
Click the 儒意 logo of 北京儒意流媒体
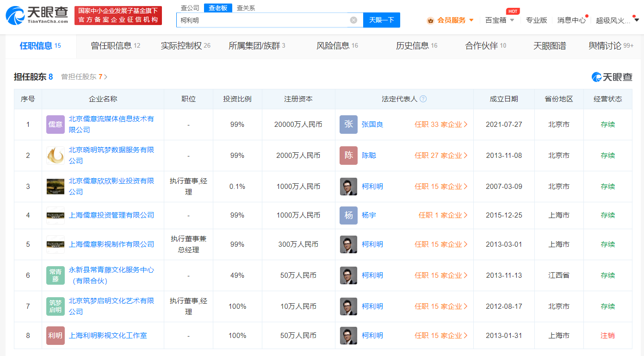56,125
